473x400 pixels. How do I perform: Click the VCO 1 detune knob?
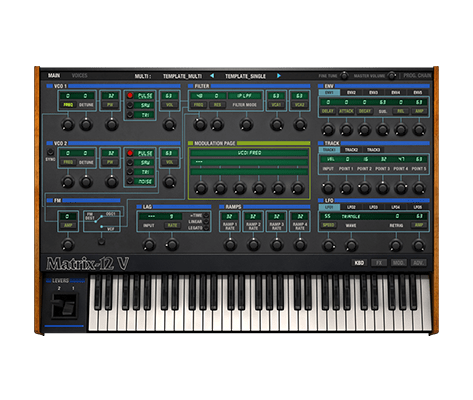(x=86, y=125)
